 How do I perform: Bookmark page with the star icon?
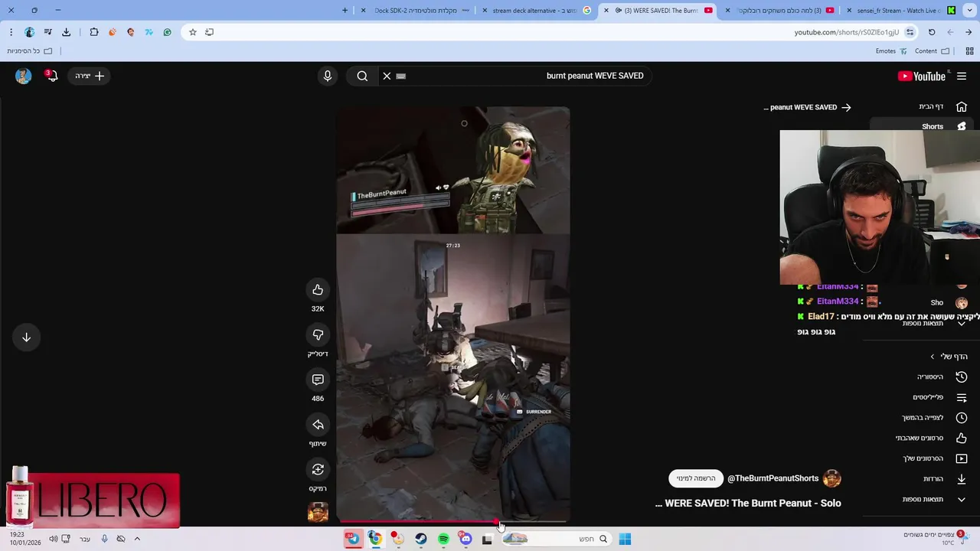coord(192,32)
